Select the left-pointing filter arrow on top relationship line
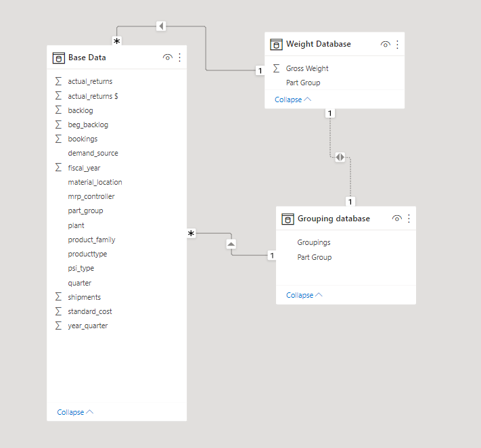The image size is (481, 448). tap(161, 26)
